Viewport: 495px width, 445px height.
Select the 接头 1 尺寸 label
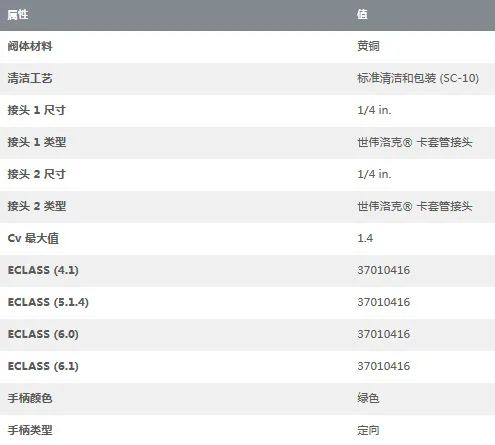coord(36,110)
